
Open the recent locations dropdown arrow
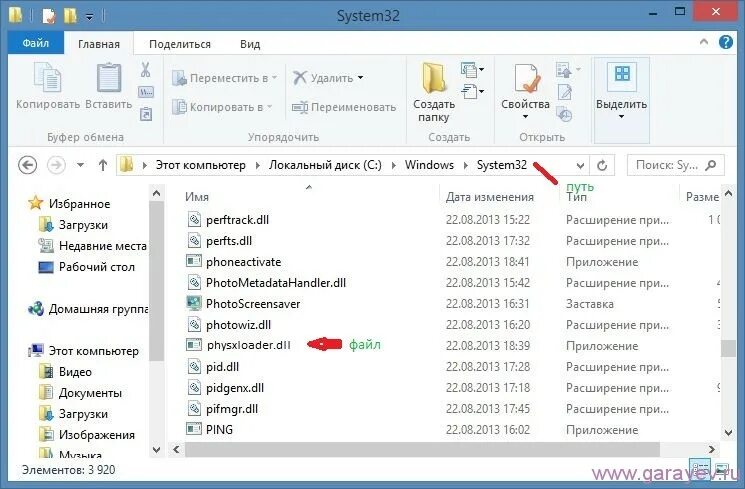coord(81,165)
